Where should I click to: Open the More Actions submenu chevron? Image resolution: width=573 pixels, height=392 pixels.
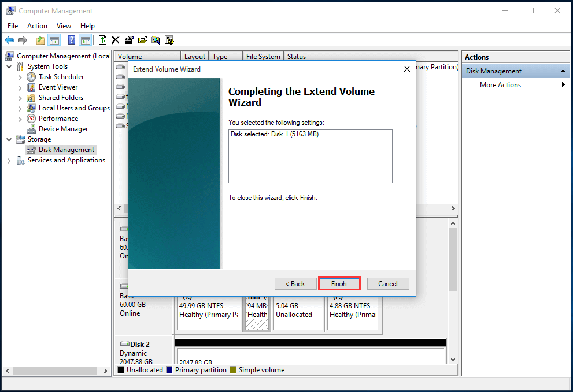tap(563, 84)
